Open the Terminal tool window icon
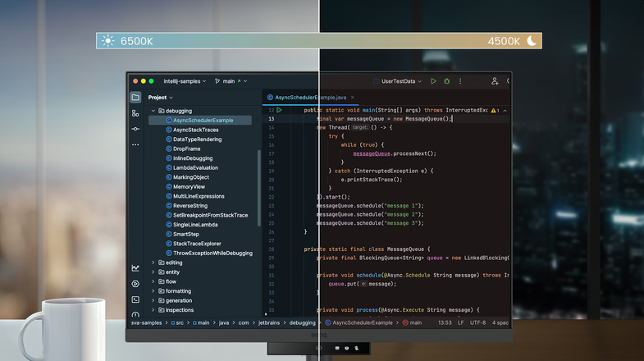Image resolution: width=644 pixels, height=361 pixels. click(135, 299)
